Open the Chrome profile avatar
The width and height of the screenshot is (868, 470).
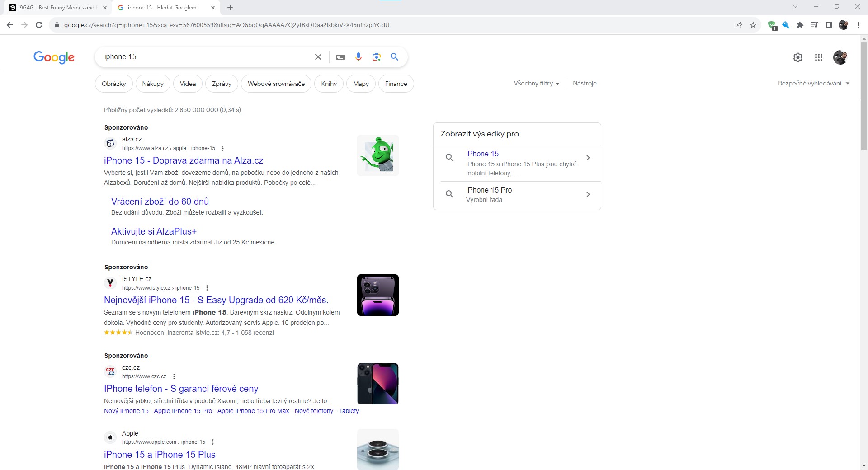coord(844,25)
